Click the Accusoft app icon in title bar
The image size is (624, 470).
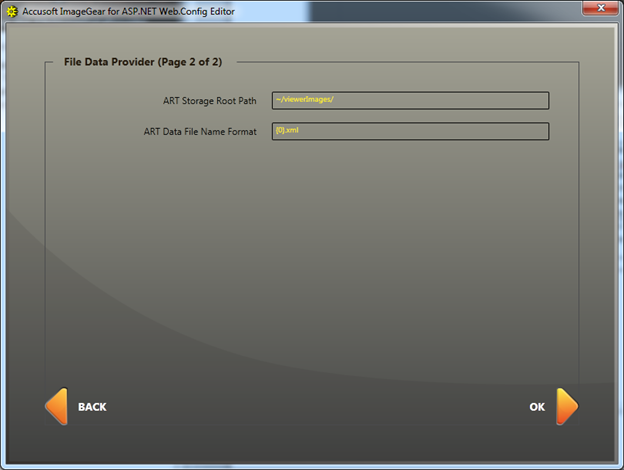click(x=12, y=12)
